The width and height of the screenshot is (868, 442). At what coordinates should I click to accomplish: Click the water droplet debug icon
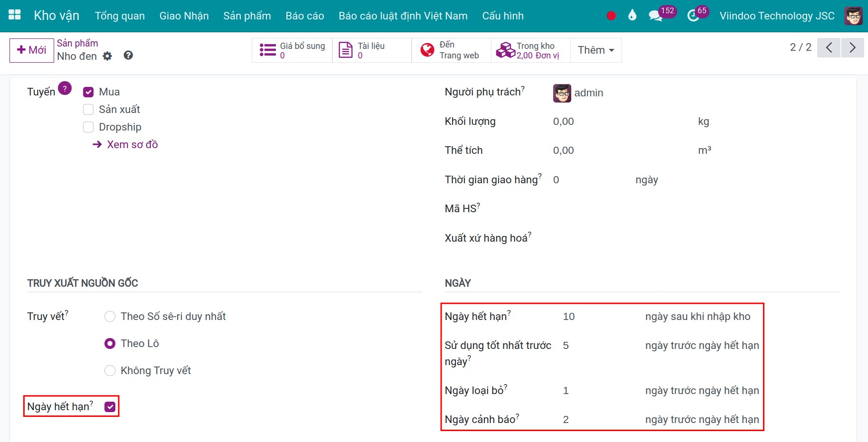point(632,16)
